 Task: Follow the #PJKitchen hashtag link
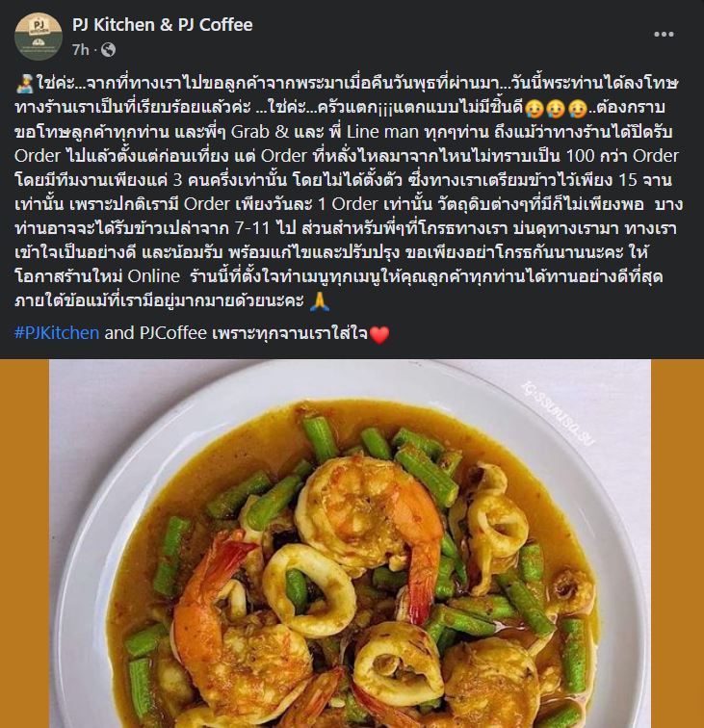tap(57, 333)
